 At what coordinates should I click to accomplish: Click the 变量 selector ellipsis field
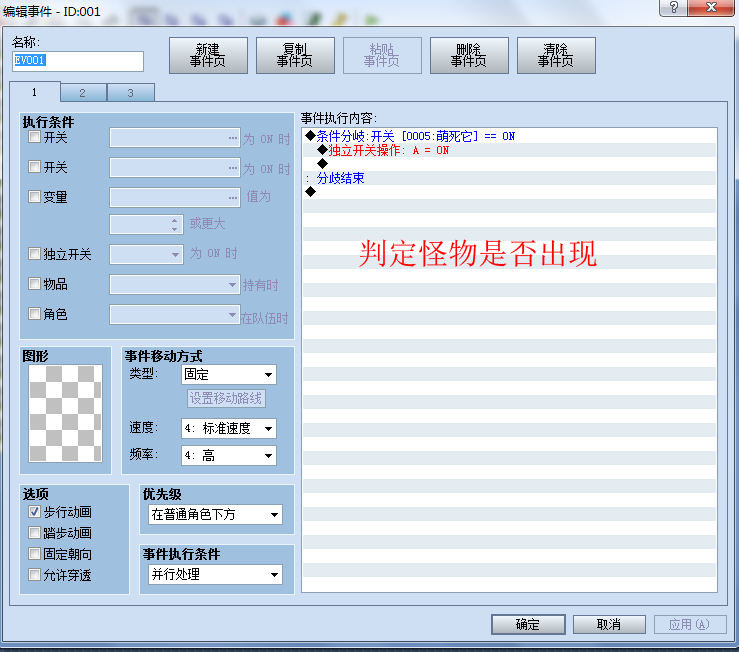point(175,198)
